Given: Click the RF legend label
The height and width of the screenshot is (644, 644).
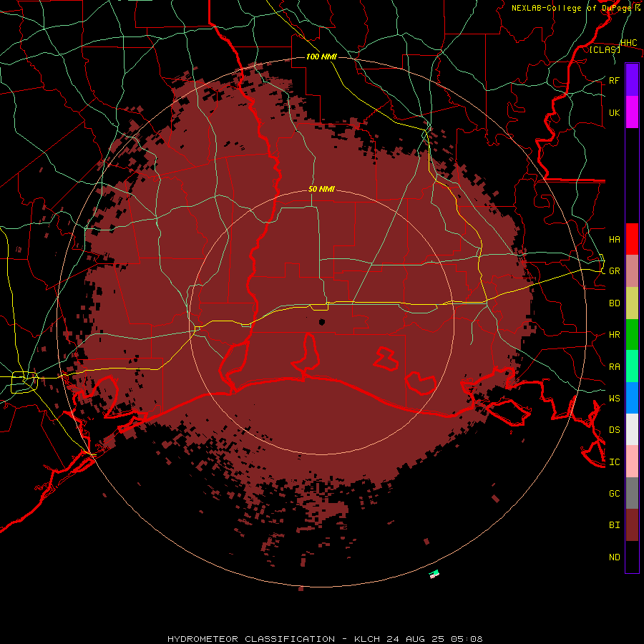Looking at the screenshot, I should coord(614,80).
